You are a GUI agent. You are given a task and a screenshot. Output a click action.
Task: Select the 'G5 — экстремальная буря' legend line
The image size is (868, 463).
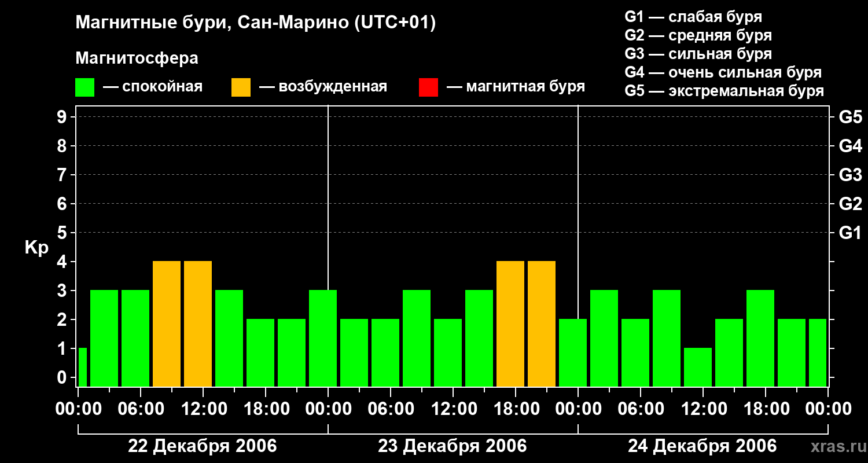pos(724,91)
